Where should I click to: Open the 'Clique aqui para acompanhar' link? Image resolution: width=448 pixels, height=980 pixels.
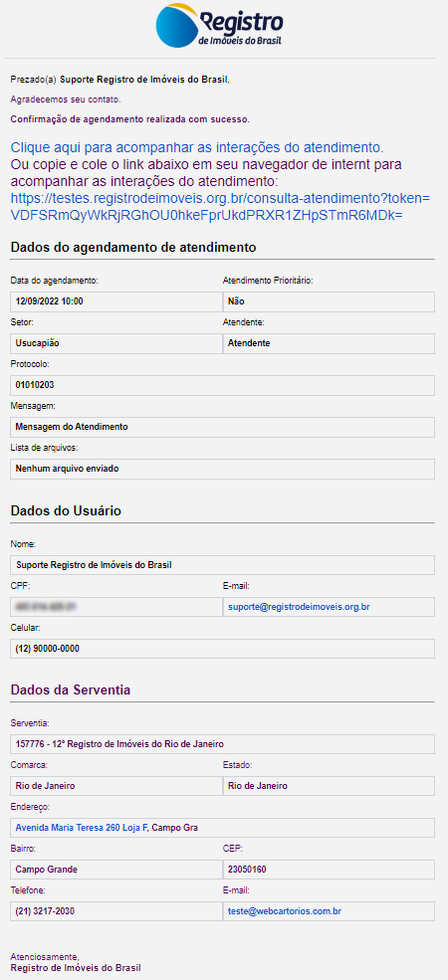tap(196, 148)
